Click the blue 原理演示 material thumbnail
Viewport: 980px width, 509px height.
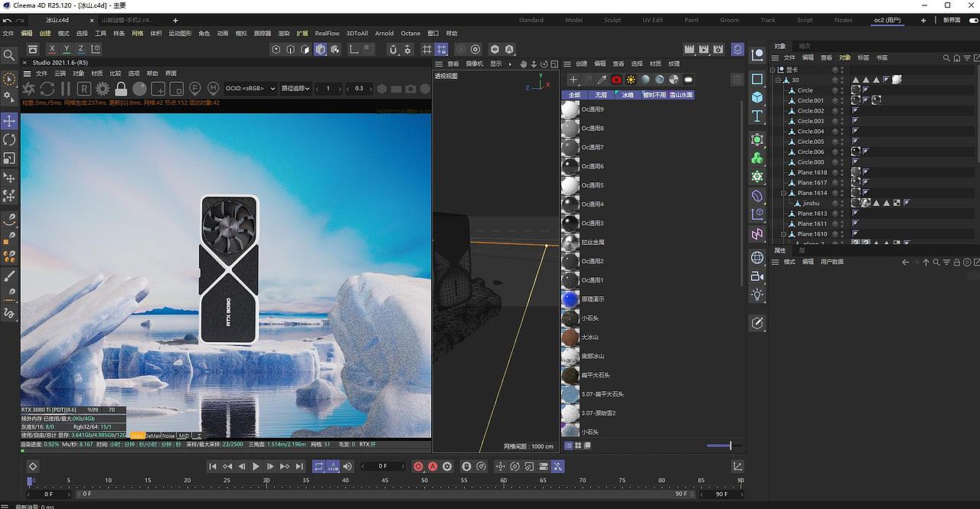click(570, 299)
